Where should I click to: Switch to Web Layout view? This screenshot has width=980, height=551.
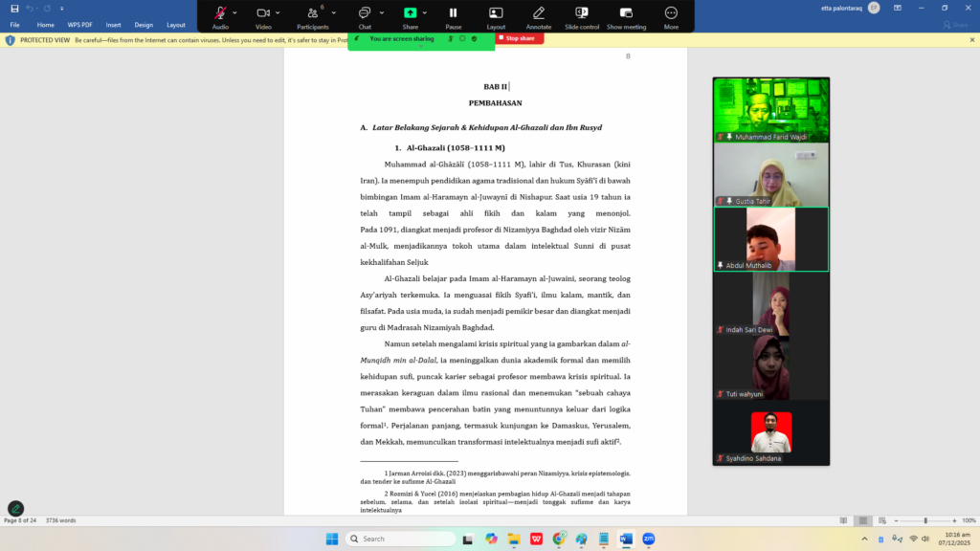[882, 520]
